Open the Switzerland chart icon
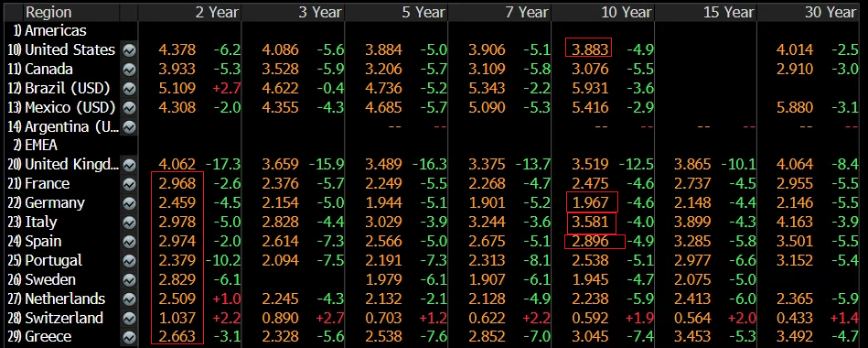This screenshot has height=348, width=868. (129, 318)
